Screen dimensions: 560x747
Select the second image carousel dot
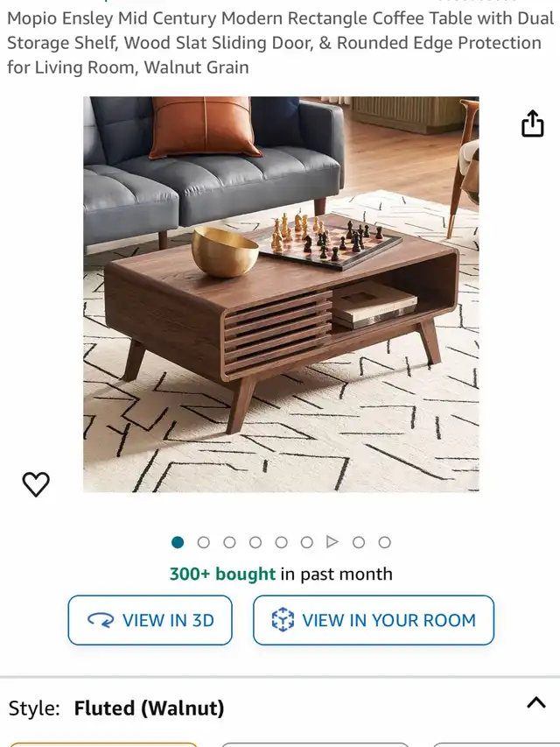point(203,542)
